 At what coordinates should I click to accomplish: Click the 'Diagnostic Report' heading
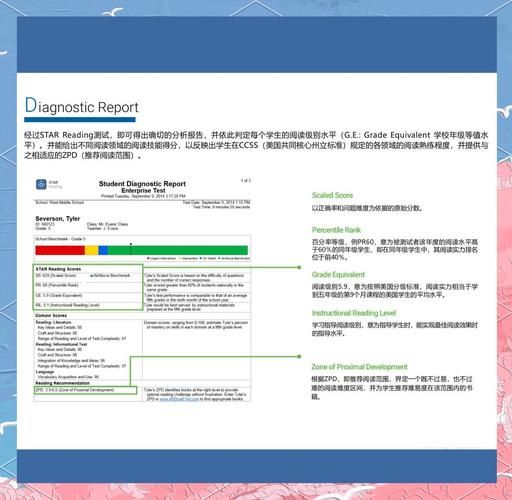pyautogui.click(x=82, y=106)
